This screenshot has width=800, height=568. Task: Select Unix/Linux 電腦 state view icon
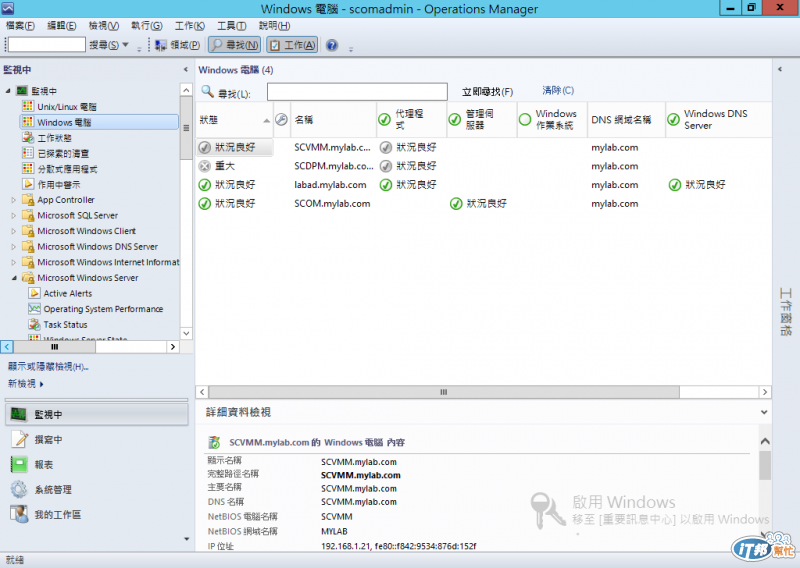28,106
